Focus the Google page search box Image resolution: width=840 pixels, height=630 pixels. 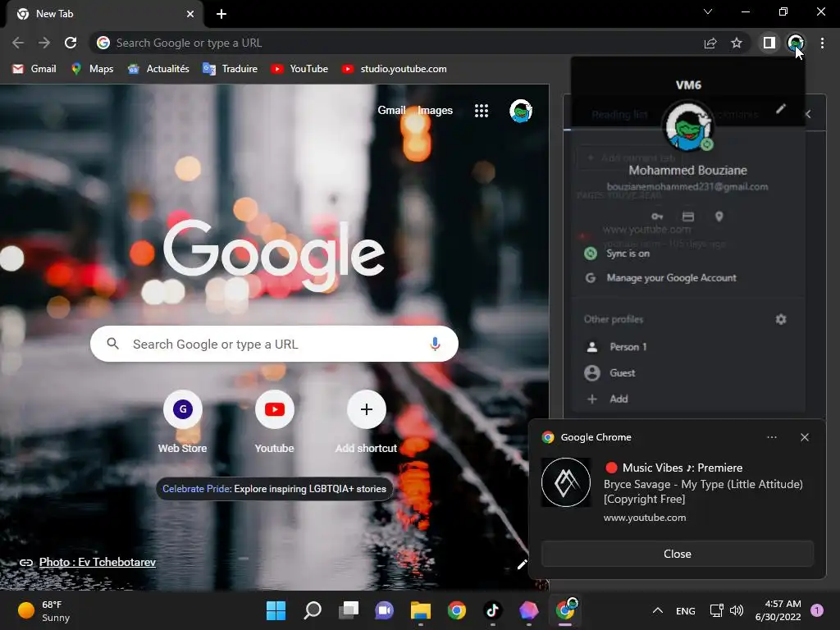click(274, 344)
